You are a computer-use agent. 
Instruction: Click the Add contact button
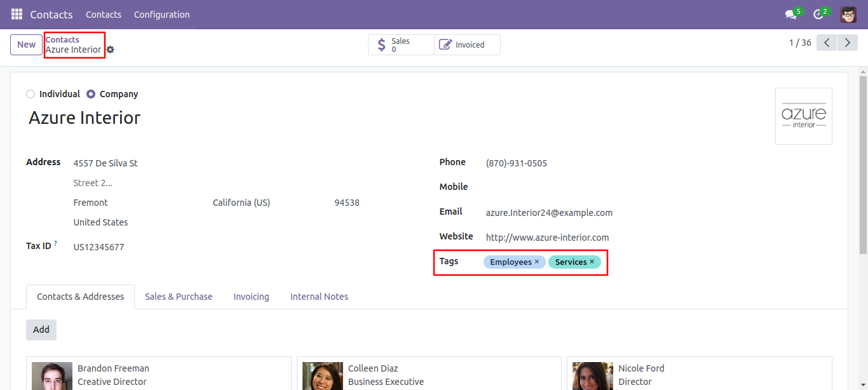click(41, 330)
